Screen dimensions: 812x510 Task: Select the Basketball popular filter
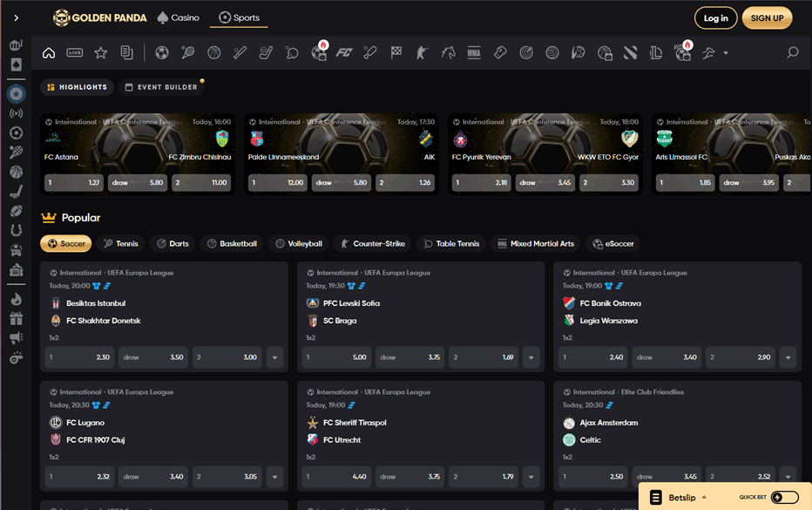click(x=232, y=243)
